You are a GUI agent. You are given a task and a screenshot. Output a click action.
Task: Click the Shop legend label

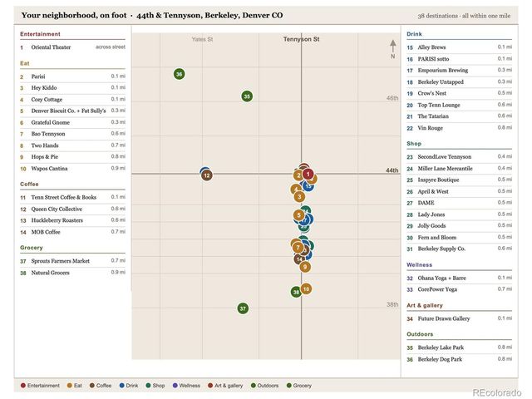point(159,386)
